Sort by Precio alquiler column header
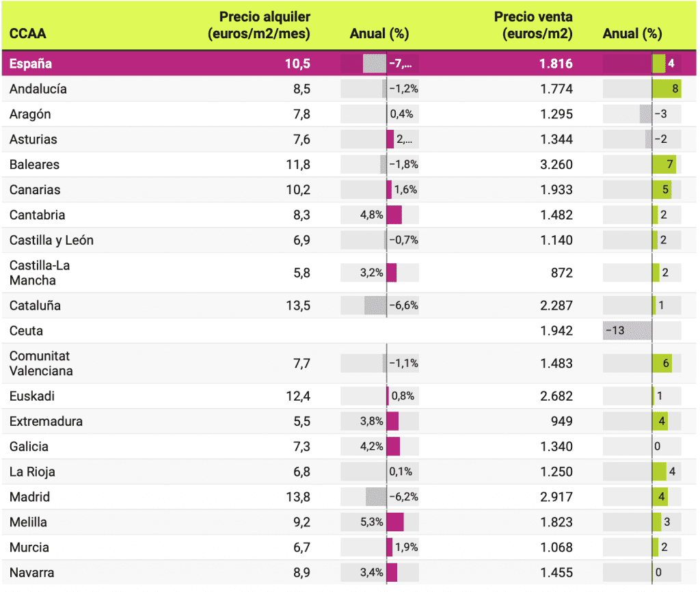 pos(259,25)
